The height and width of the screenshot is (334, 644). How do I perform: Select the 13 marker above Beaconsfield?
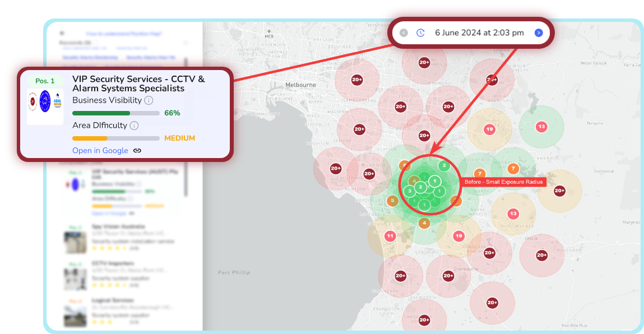(x=513, y=214)
